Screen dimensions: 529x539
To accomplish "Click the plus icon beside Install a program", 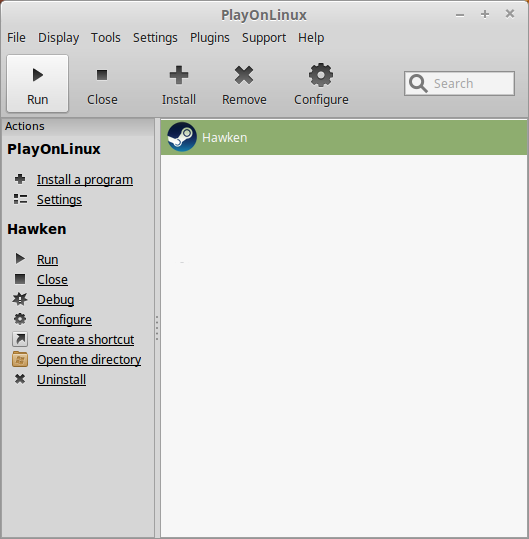I will pos(20,179).
